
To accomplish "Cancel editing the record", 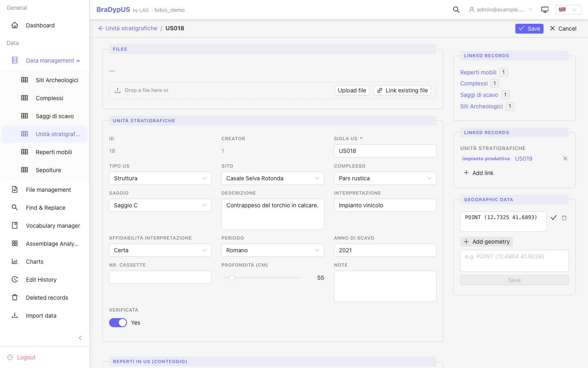I will pos(563,29).
